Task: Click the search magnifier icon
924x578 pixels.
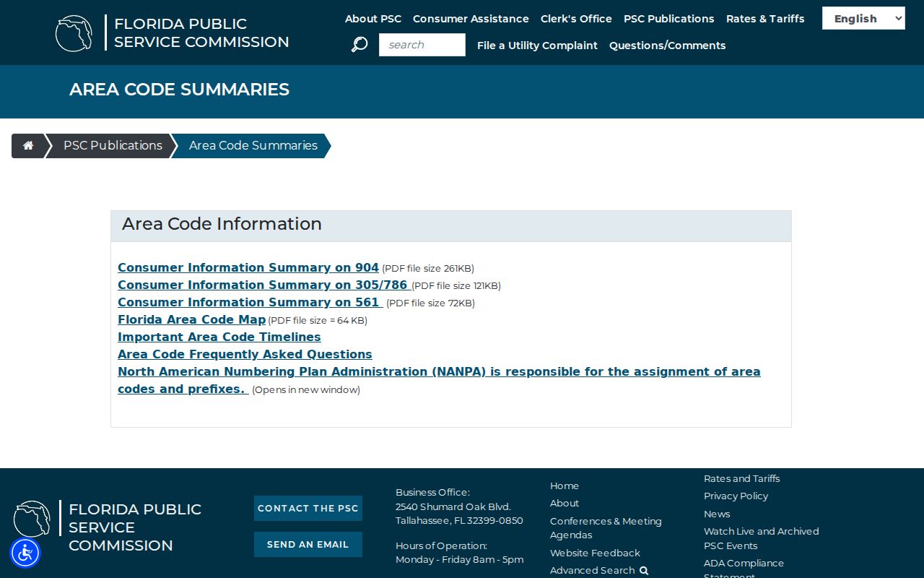Action: click(x=359, y=45)
